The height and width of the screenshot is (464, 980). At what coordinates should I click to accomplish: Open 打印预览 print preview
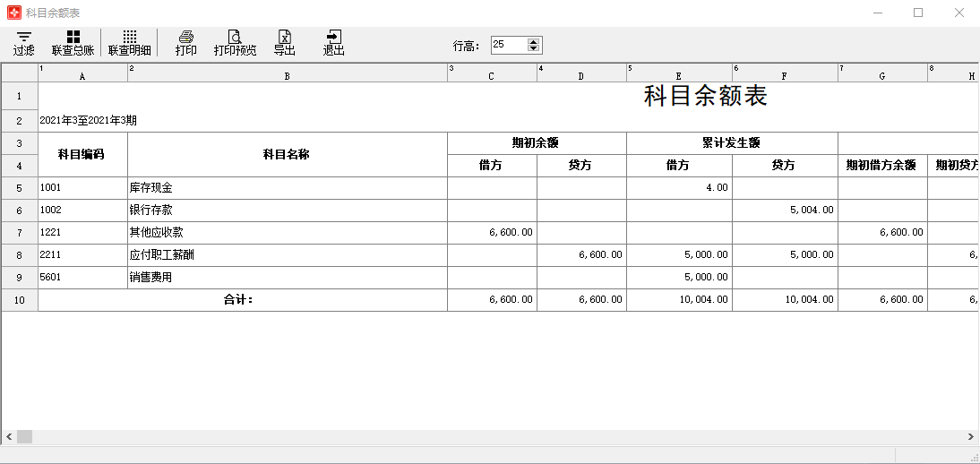click(235, 43)
